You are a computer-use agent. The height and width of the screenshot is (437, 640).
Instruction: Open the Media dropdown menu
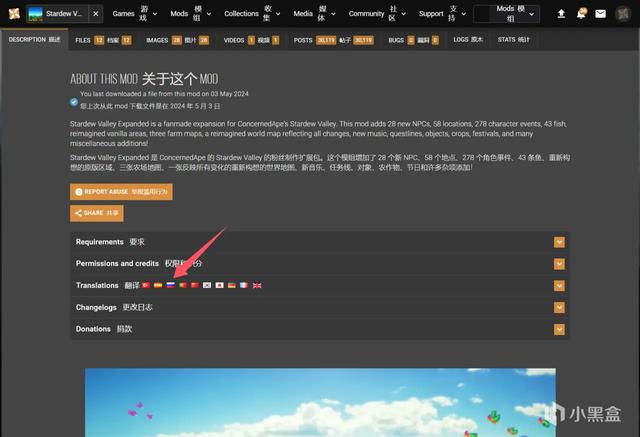click(314, 13)
